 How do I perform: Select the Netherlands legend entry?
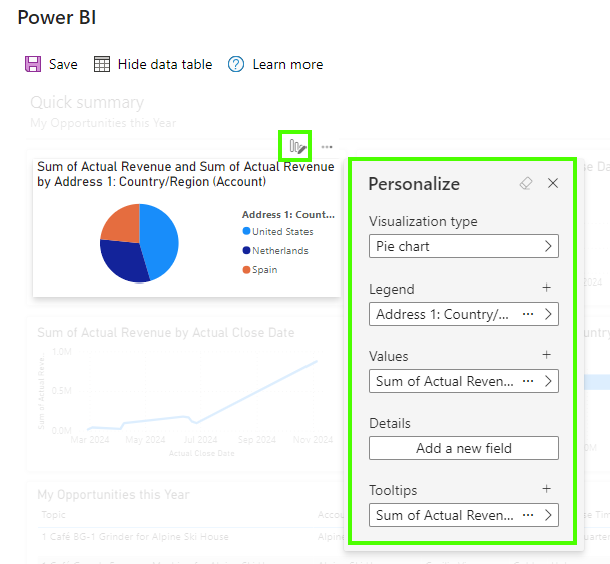[x=279, y=250]
